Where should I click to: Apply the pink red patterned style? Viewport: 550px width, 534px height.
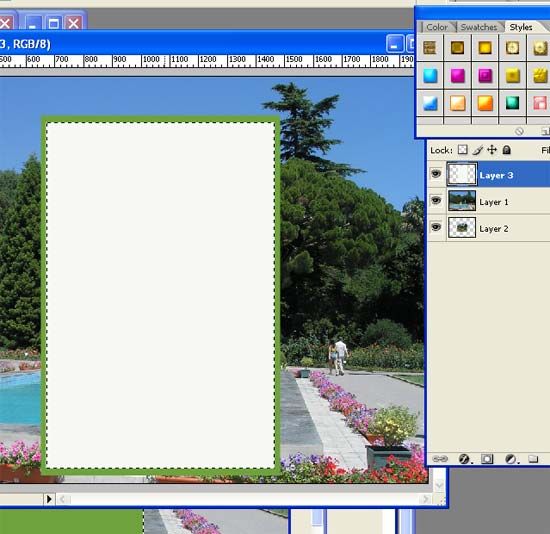point(540,103)
